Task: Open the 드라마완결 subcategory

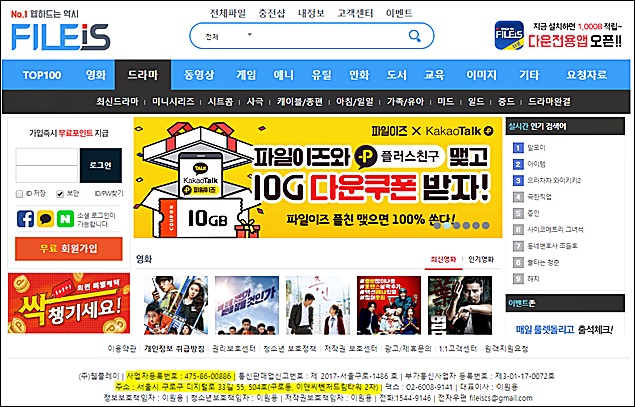Action: pos(549,102)
